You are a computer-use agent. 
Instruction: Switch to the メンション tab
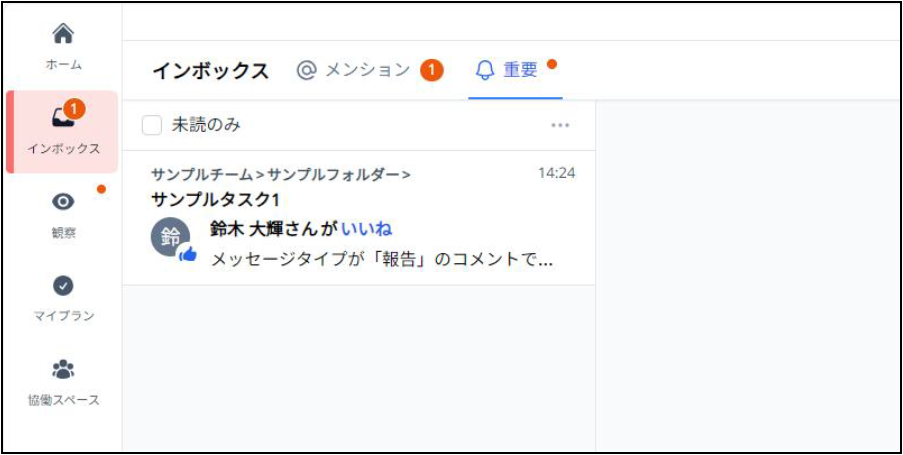tap(367, 70)
